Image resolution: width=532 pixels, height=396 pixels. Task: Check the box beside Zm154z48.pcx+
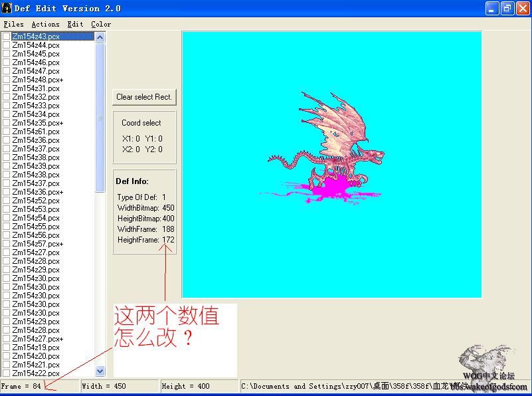coord(6,80)
